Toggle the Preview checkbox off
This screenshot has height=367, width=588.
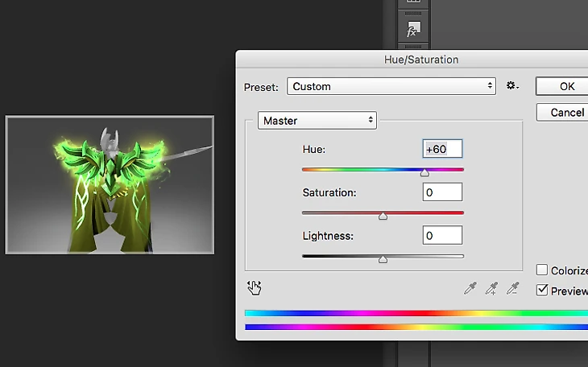click(542, 291)
